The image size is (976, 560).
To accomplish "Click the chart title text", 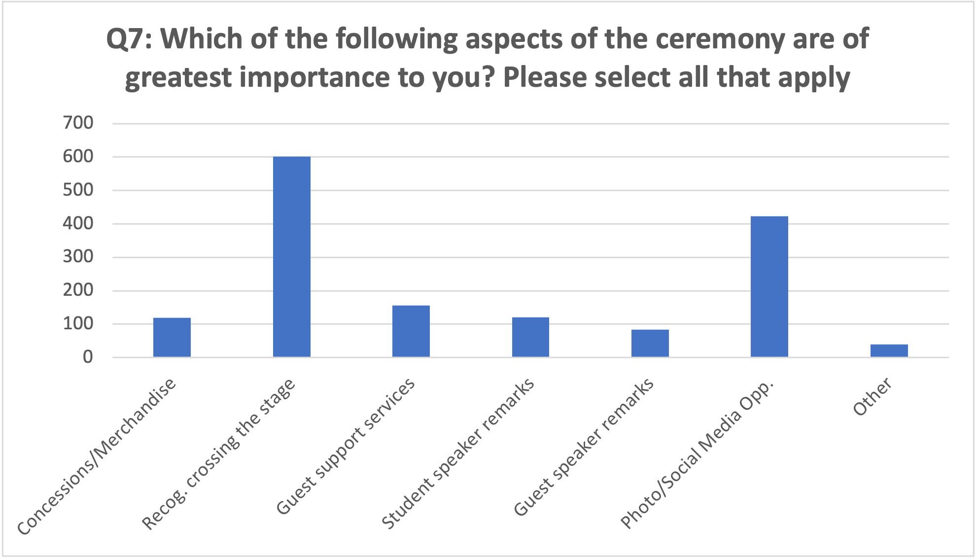I will (x=487, y=58).
